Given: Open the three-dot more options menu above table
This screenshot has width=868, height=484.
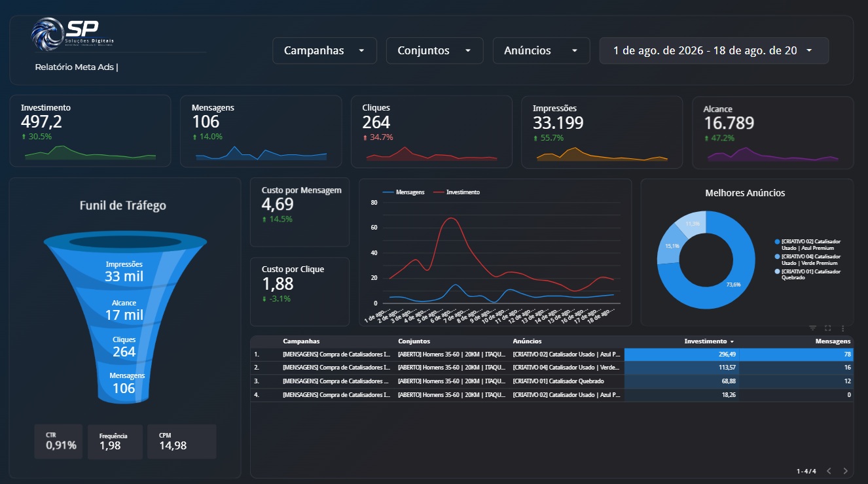Looking at the screenshot, I should tap(843, 328).
